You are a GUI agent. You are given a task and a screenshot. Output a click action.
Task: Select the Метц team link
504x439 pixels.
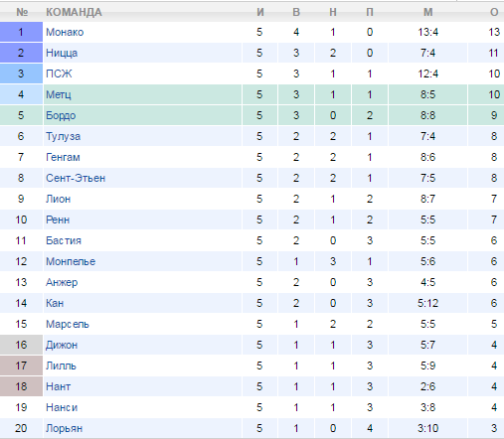(x=59, y=94)
